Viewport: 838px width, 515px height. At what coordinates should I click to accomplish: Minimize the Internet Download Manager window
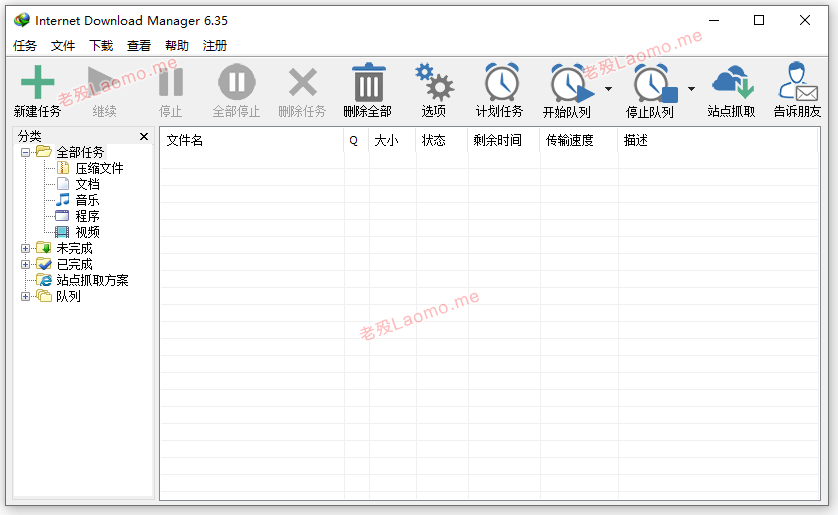(x=714, y=20)
